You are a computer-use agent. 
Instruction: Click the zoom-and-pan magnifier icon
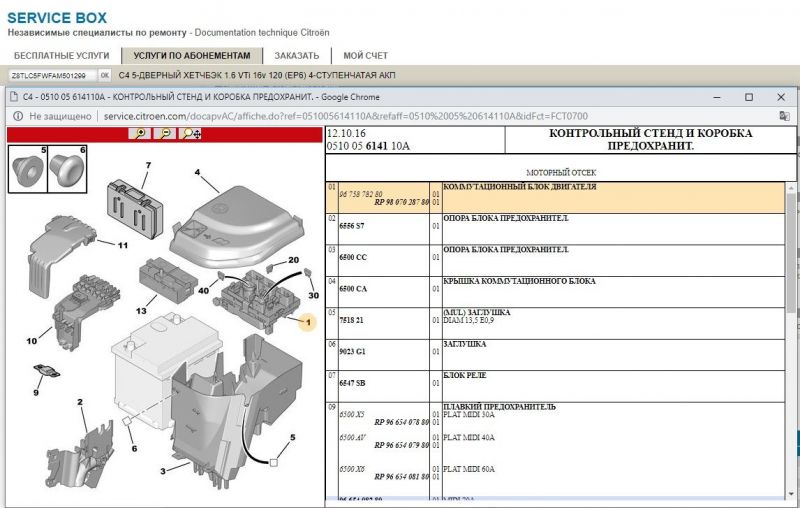click(x=189, y=134)
